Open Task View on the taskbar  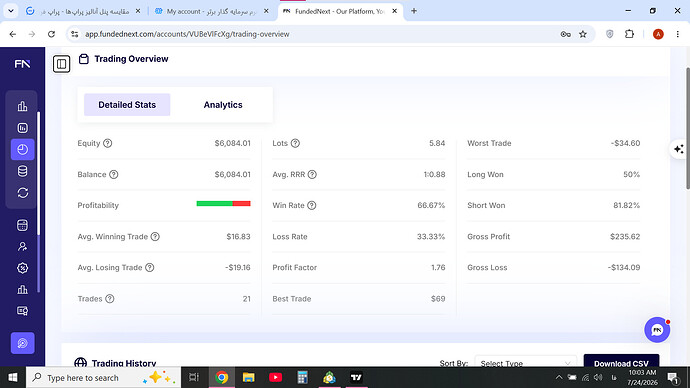tap(194, 377)
